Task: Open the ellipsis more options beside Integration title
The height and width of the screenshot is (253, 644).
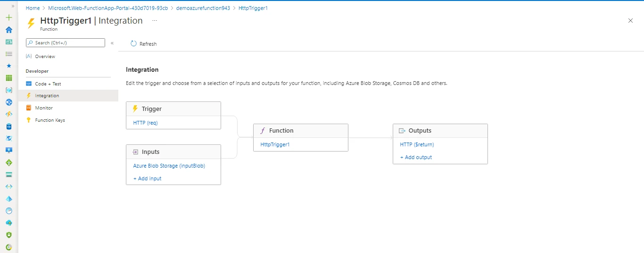Action: pos(155,21)
